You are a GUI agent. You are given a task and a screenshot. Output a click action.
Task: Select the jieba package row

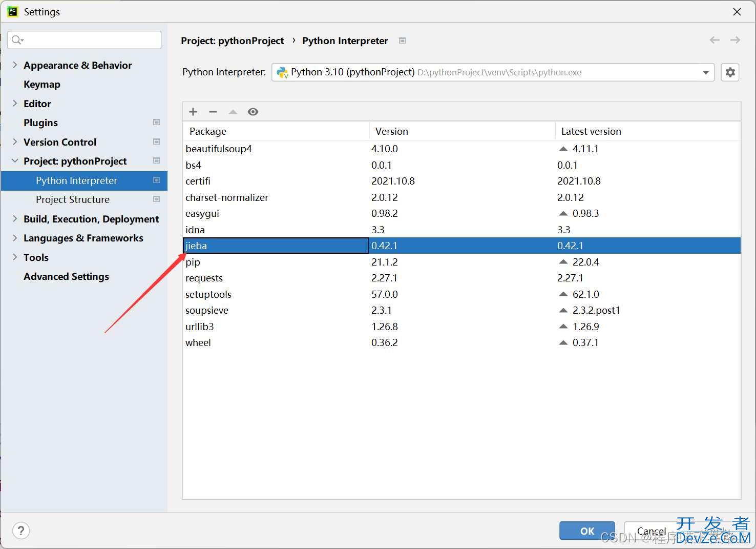462,246
